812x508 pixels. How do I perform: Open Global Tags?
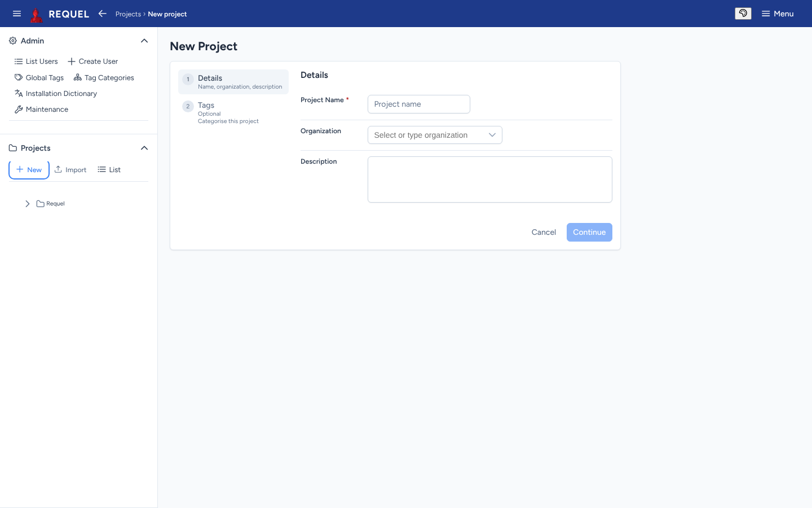39,78
